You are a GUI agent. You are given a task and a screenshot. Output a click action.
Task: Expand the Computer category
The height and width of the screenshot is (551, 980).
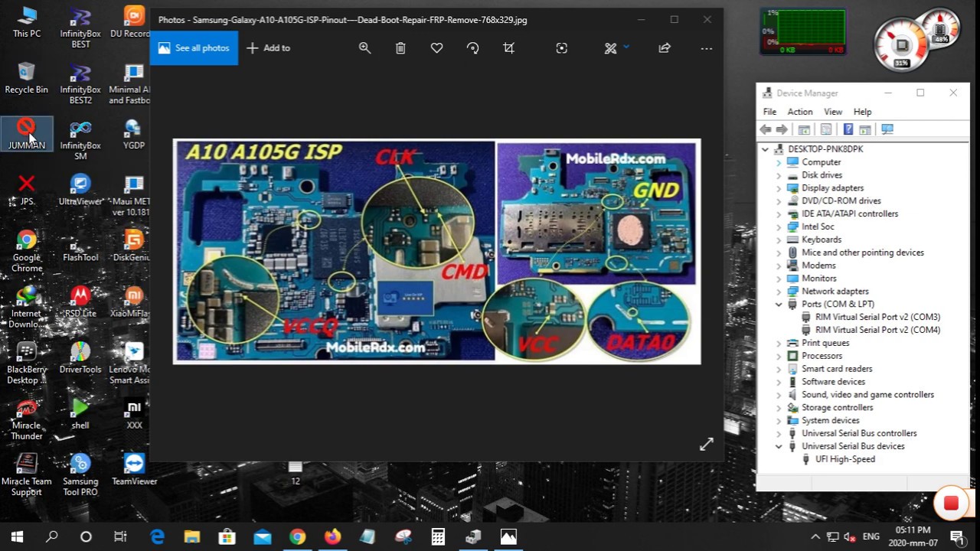click(779, 162)
